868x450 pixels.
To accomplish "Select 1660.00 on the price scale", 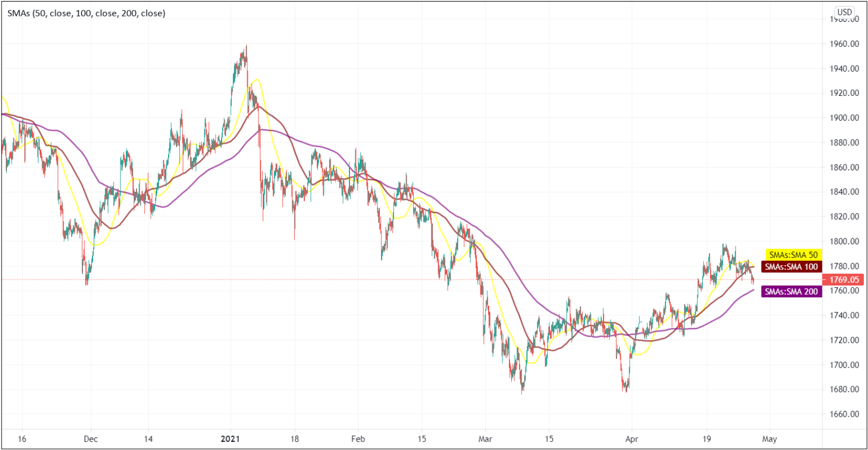I will click(844, 414).
